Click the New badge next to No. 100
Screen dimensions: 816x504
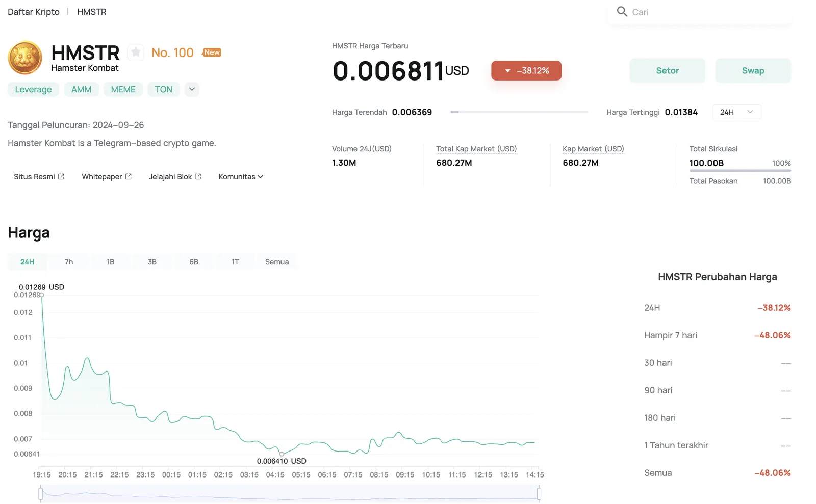tap(212, 52)
